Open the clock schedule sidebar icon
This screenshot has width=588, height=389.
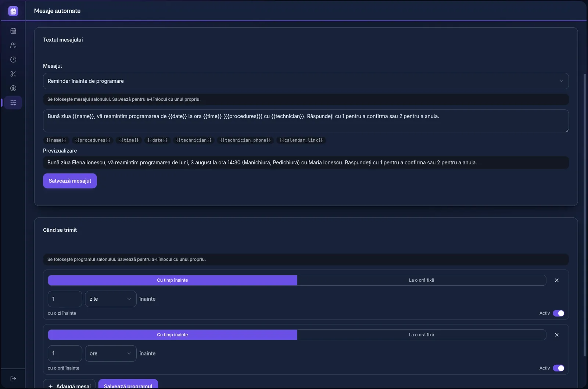[x=13, y=60]
